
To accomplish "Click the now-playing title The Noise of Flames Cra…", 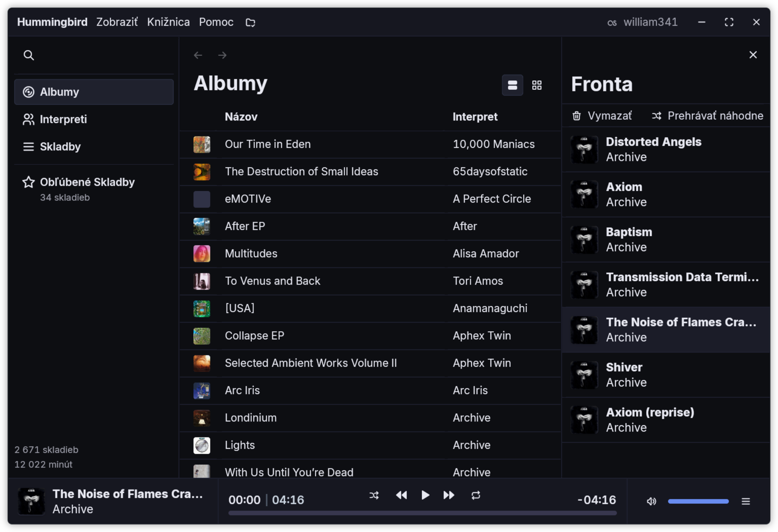I will pos(128,494).
